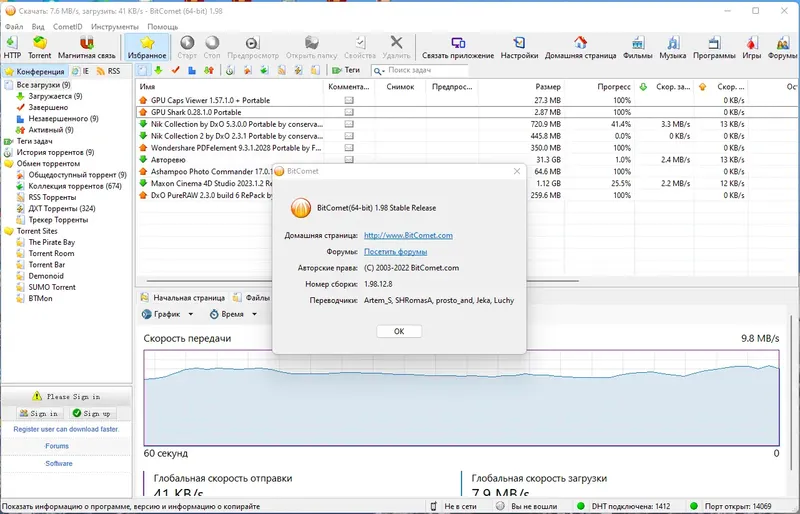The height and width of the screenshot is (514, 800).
Task: Sort by the Прогресс column header
Action: click(599, 87)
